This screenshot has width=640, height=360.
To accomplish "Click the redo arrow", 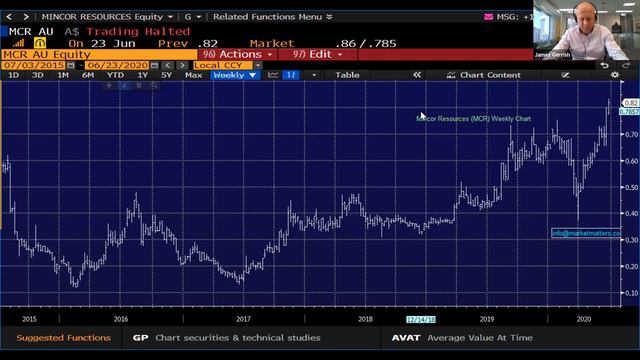I will click(x=627, y=65).
